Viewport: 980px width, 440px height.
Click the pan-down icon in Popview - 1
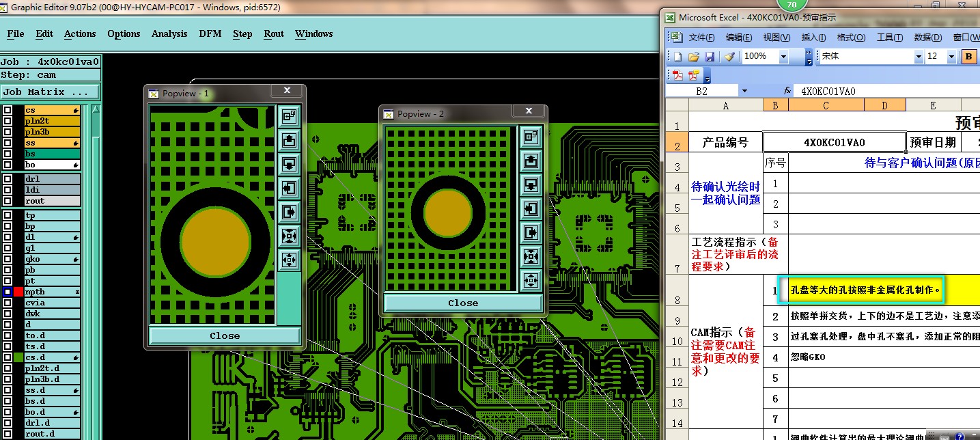click(x=289, y=164)
